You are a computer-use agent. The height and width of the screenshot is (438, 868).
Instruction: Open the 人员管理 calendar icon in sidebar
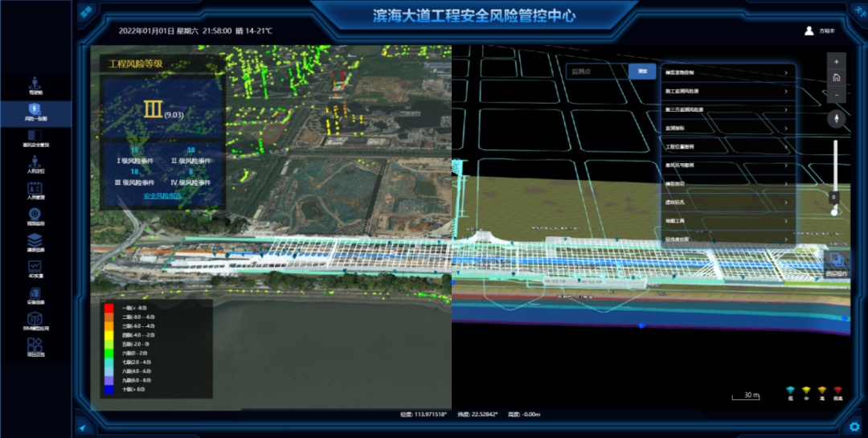pos(35,189)
